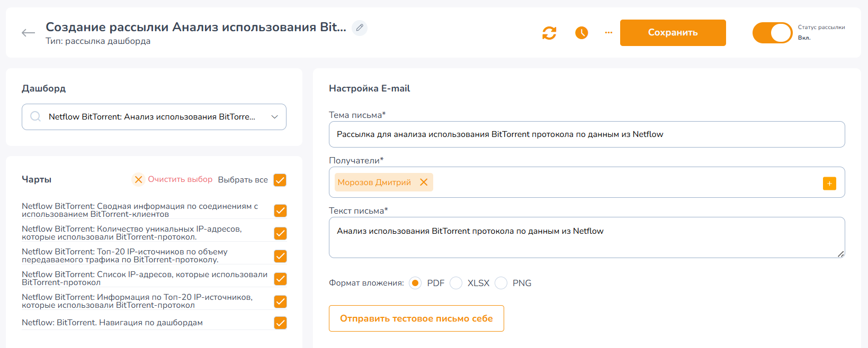Remove recipient Морозов Дмитрий with the X
868x348 pixels.
click(424, 182)
